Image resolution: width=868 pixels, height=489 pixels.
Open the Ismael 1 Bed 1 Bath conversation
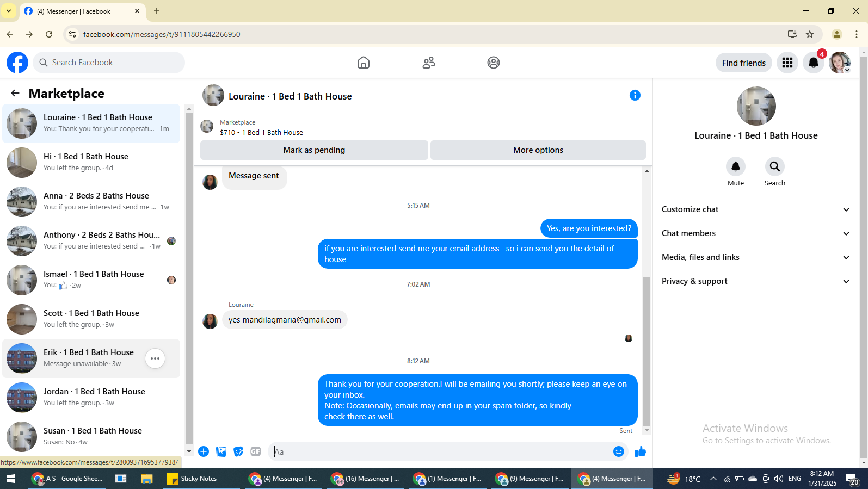point(91,280)
